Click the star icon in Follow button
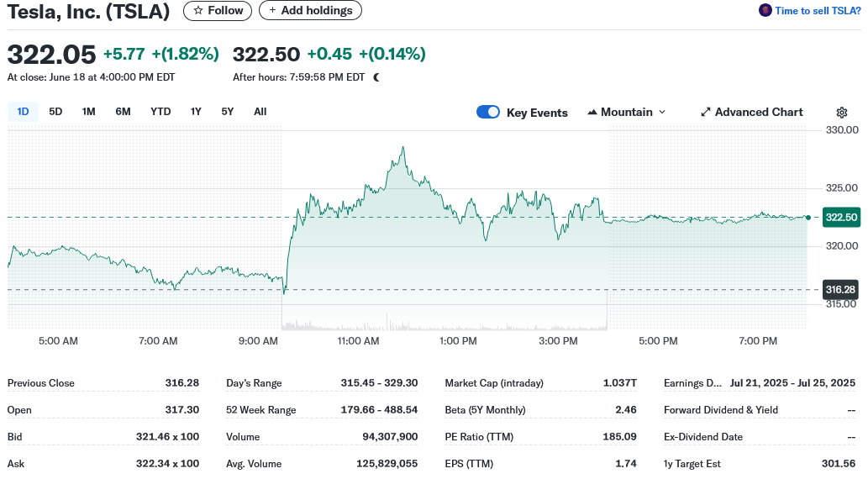Viewport: 868px width, 479px height. 198,11
